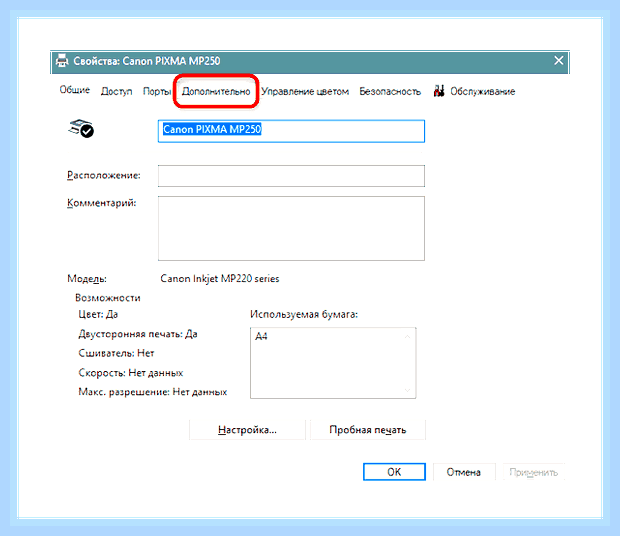Open the Настройка... preferences button
The image size is (620, 536).
click(248, 430)
